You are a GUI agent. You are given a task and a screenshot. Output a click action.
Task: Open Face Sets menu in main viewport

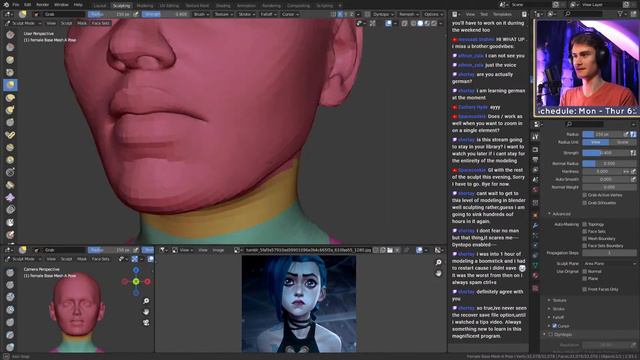tap(100, 23)
